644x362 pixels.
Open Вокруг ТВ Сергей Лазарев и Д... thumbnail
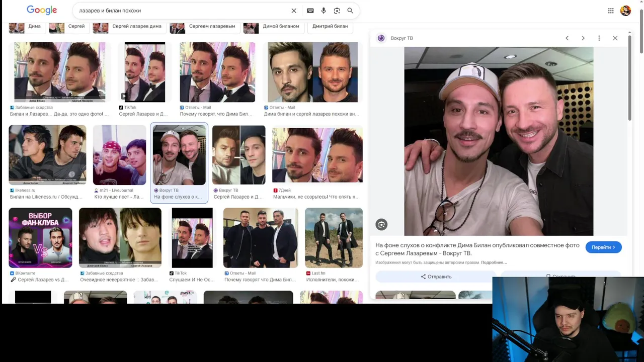pyautogui.click(x=239, y=155)
